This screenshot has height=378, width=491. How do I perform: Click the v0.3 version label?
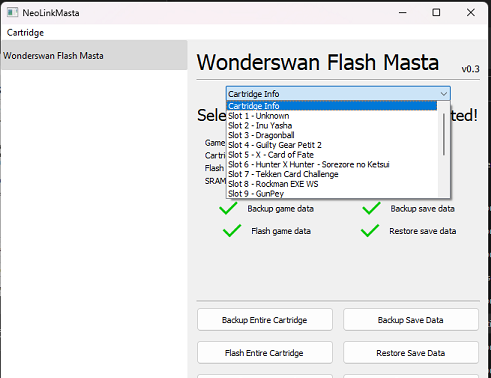pos(470,69)
